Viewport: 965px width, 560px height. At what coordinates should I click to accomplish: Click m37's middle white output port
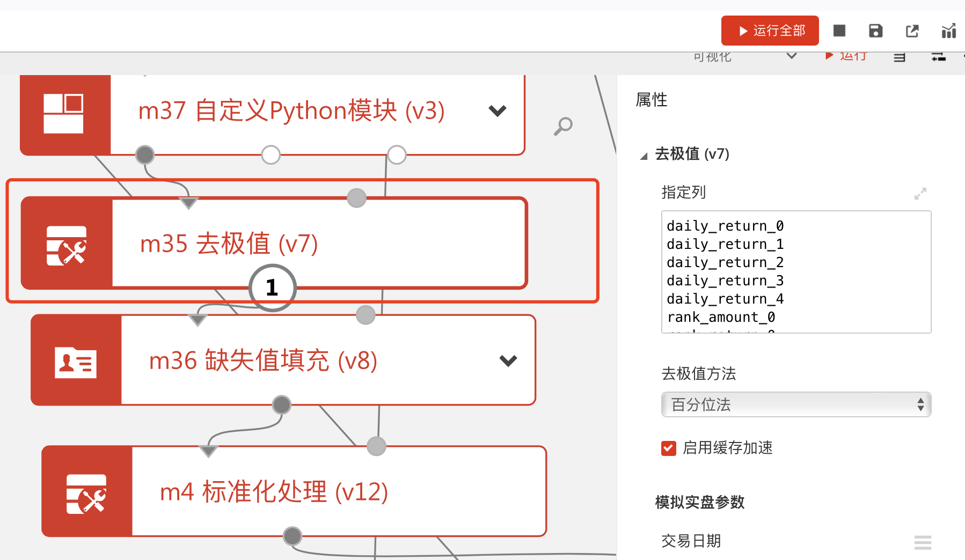pos(271,155)
